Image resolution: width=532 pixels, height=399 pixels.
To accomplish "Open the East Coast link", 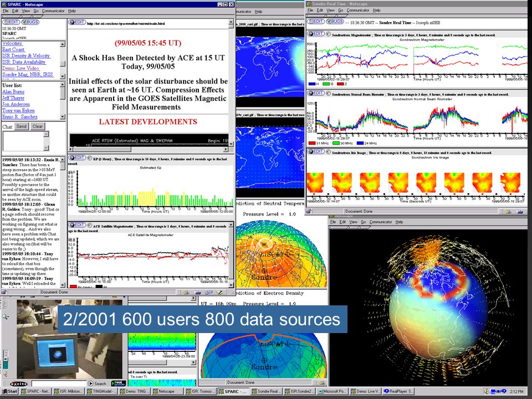I will coord(13,49).
